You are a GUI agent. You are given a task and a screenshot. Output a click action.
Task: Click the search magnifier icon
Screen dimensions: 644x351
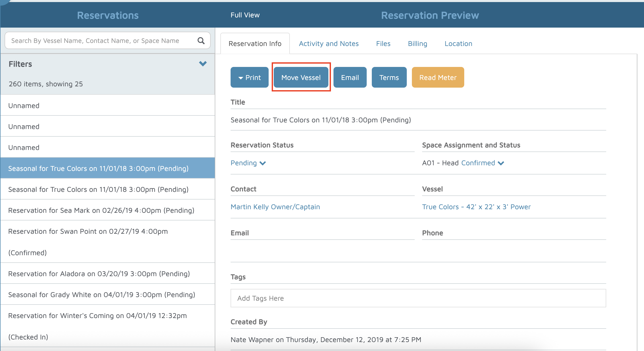coord(201,41)
